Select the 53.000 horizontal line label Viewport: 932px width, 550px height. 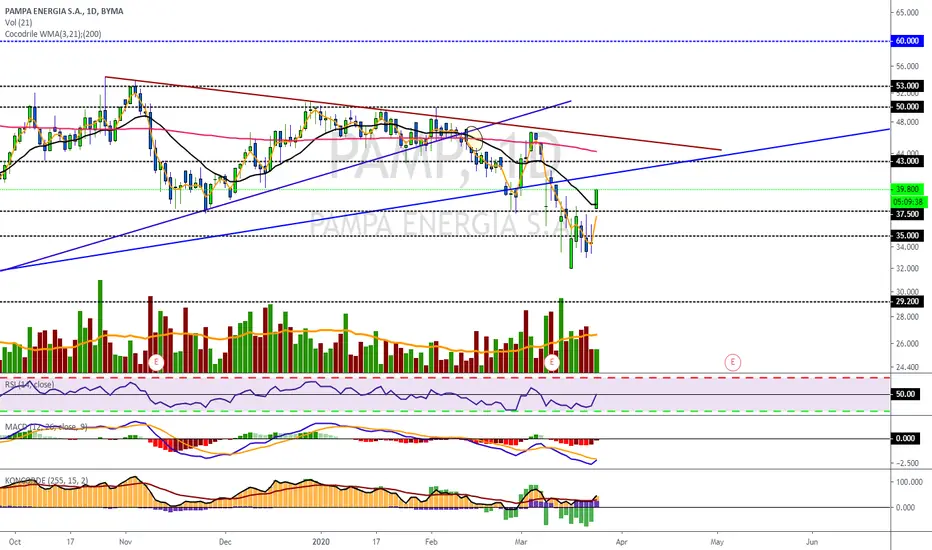tap(908, 86)
